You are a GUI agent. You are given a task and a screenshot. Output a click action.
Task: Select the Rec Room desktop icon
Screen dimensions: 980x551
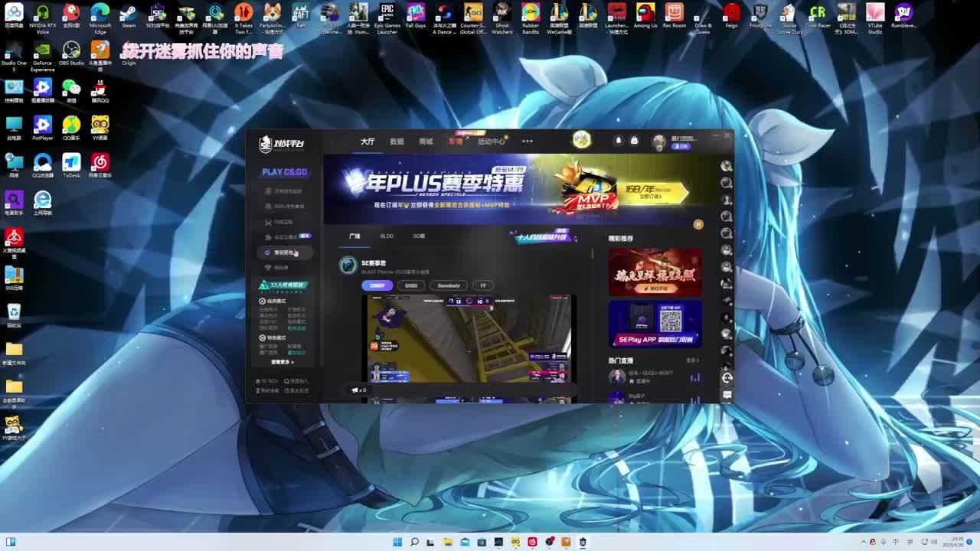pyautogui.click(x=675, y=15)
